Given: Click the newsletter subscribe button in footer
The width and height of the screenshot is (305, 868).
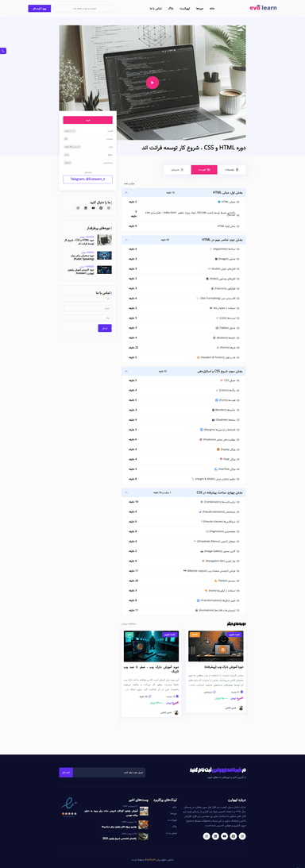Looking at the screenshot, I should point(66,772).
